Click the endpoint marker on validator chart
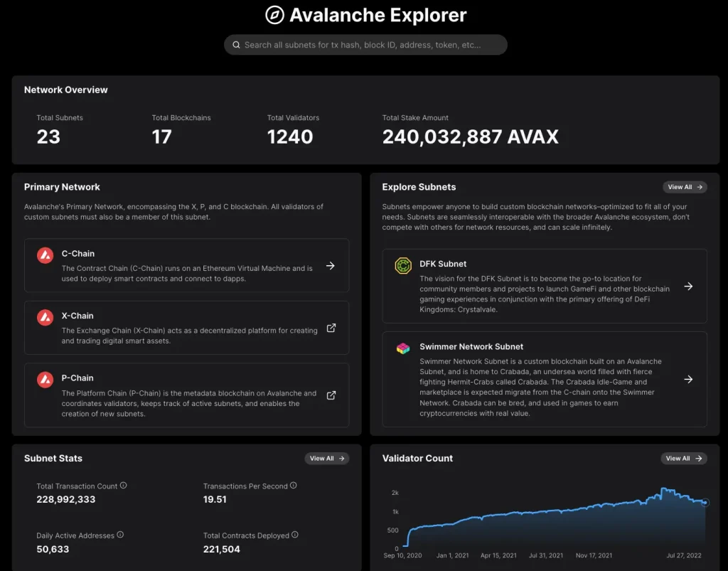 point(705,503)
